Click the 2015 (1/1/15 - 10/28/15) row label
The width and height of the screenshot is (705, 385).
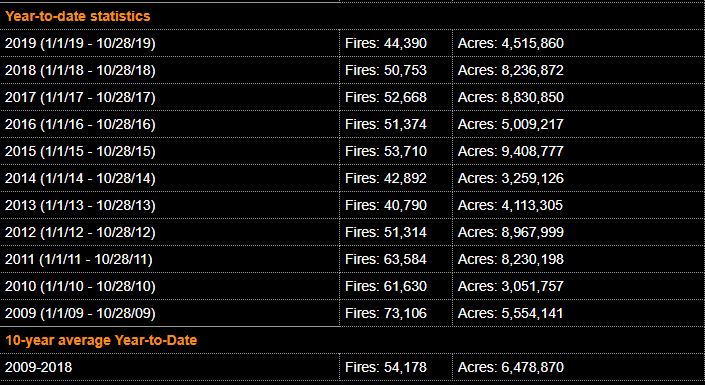click(80, 151)
